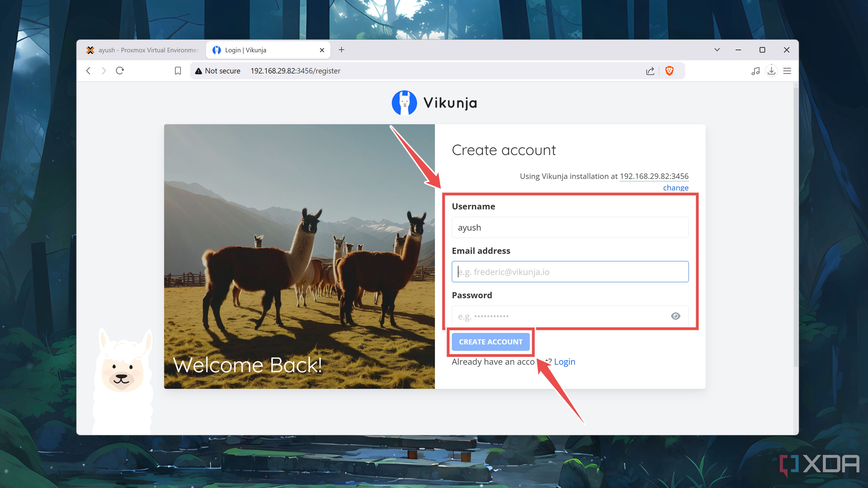
Task: Click the back navigation arrow
Action: [88, 71]
